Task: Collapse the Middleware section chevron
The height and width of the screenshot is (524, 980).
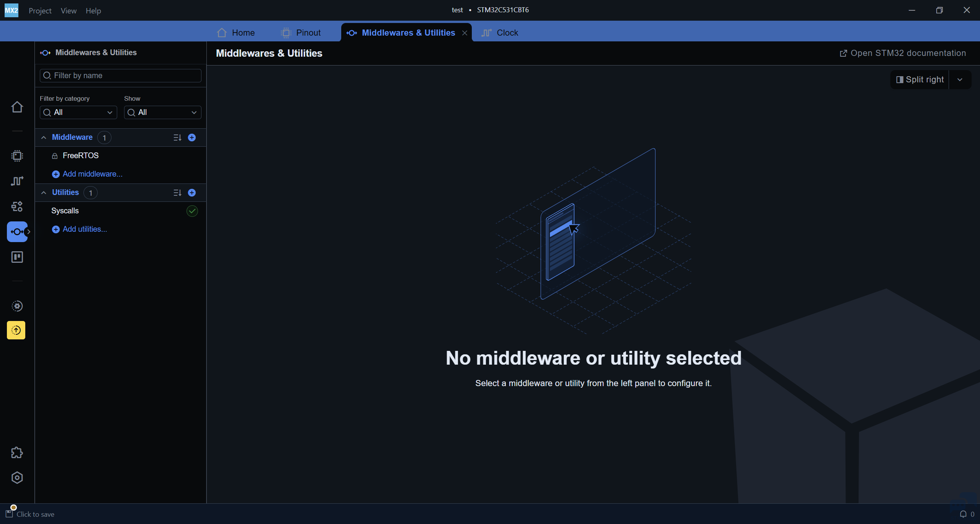Action: (44, 138)
